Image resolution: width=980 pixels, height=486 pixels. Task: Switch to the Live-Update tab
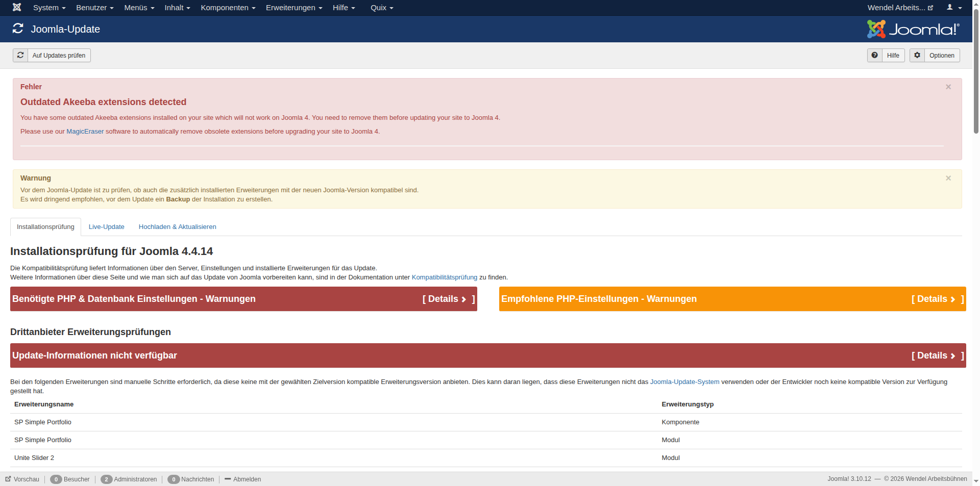click(x=106, y=226)
